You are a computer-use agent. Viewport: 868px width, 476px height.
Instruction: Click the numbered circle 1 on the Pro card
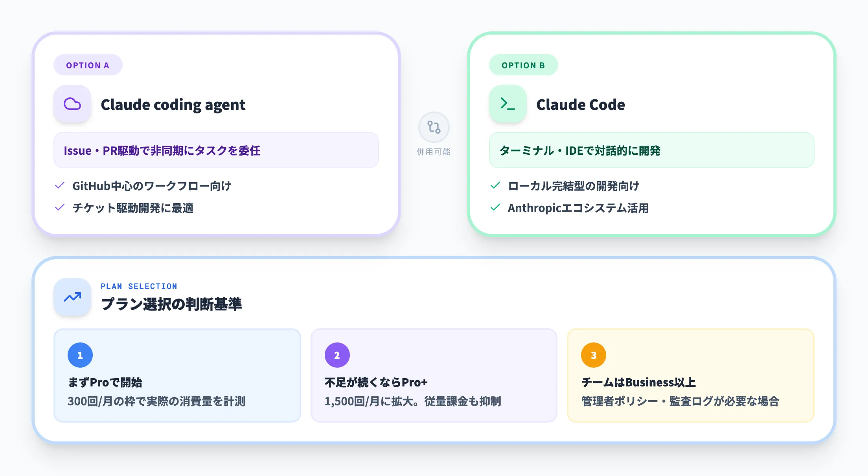[81, 355]
